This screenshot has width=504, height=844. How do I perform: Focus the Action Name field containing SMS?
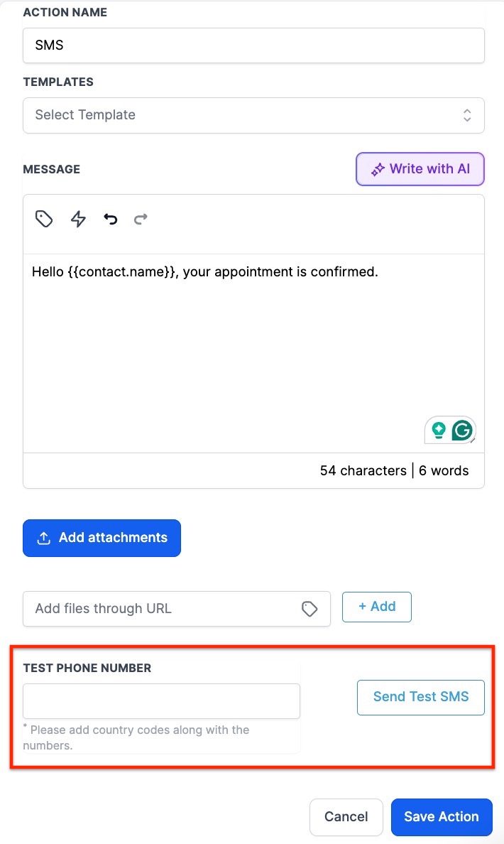[x=253, y=45]
